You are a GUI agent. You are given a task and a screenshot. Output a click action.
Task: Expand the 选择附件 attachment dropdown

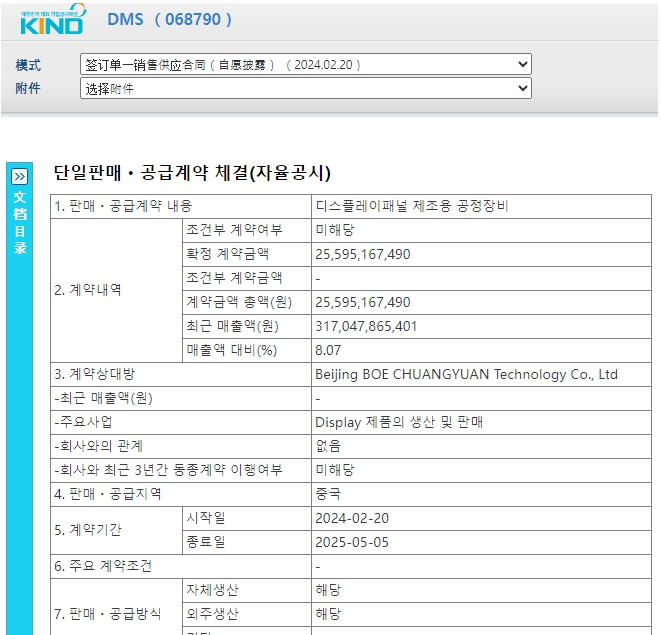coord(305,89)
